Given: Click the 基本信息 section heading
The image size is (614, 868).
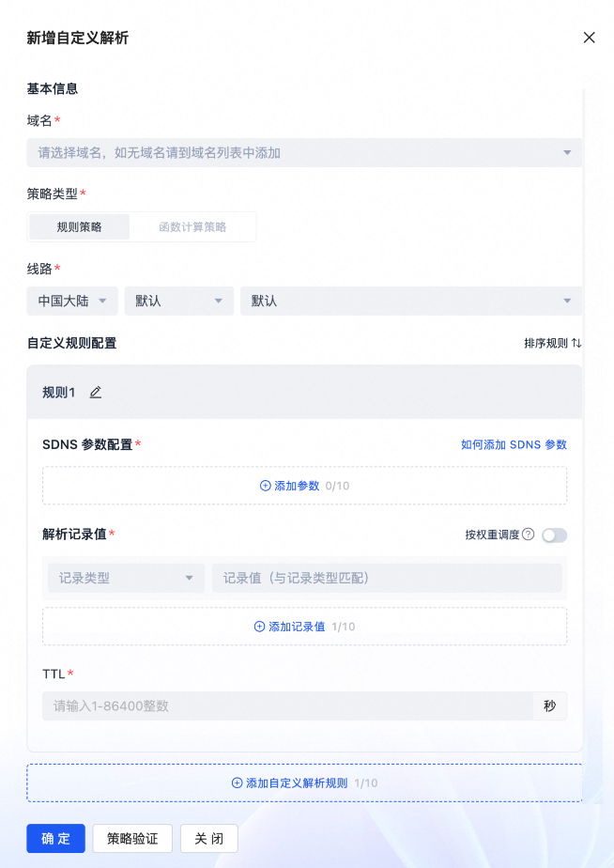Looking at the screenshot, I should click(x=53, y=88).
